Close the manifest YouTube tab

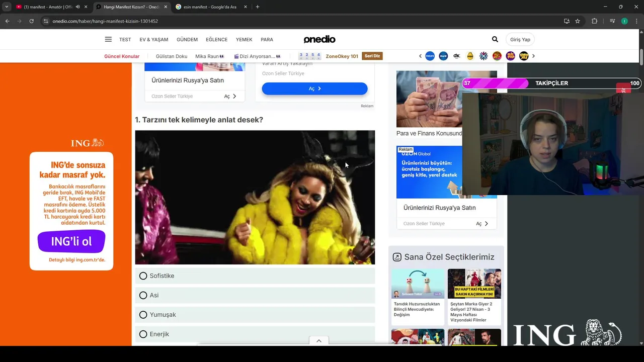(86, 7)
